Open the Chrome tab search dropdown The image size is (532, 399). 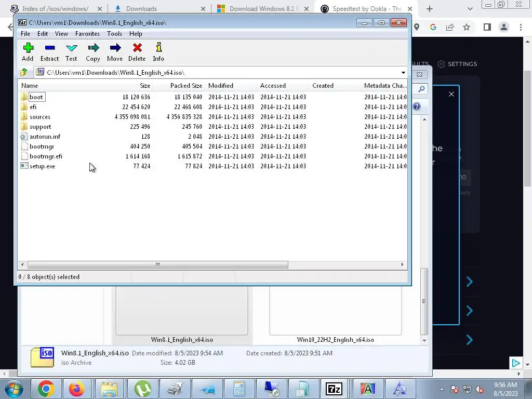click(470, 9)
